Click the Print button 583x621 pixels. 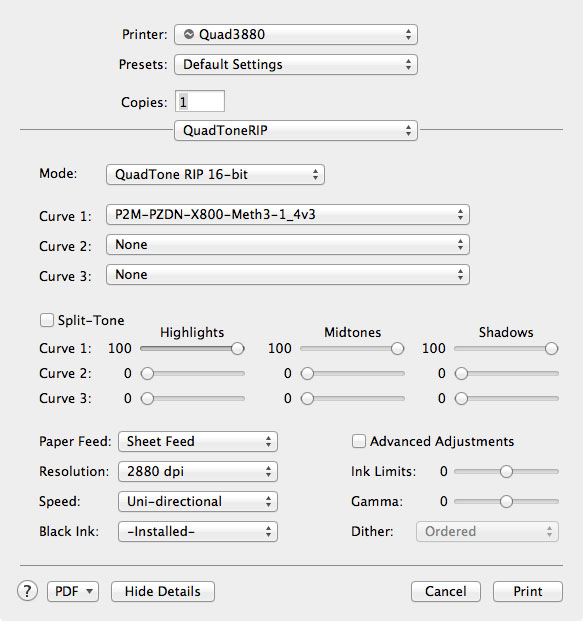[528, 591]
